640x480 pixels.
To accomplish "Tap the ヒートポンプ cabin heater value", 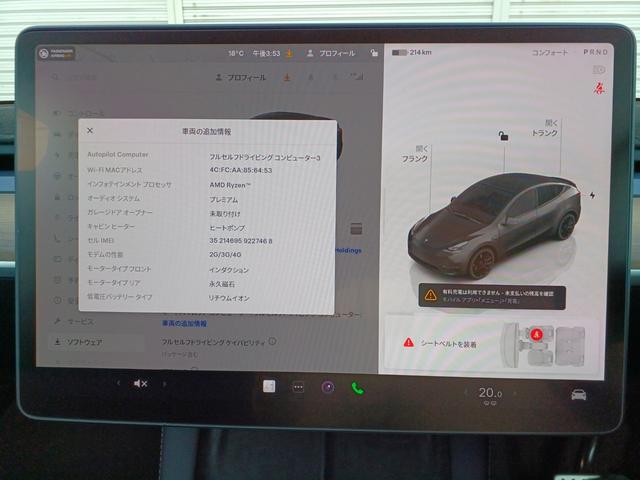I will (227, 227).
